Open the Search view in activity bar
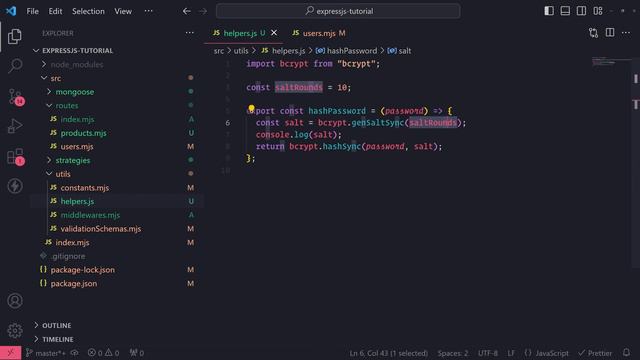The height and width of the screenshot is (360, 640). (x=15, y=65)
